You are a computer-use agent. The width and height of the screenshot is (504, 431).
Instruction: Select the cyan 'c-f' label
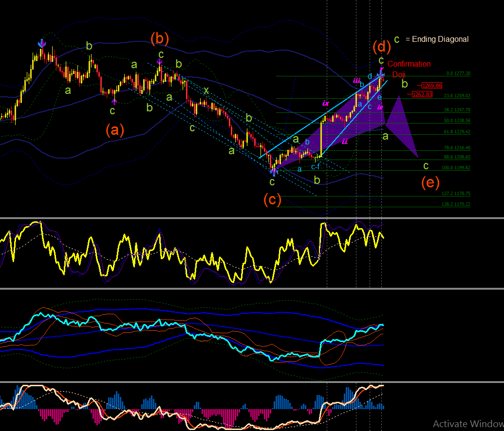(x=316, y=167)
